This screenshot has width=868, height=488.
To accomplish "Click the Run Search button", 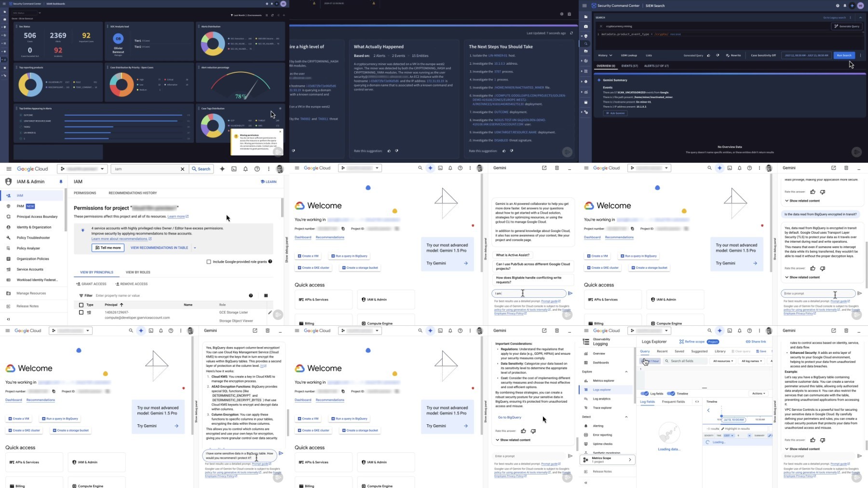I will coord(844,56).
